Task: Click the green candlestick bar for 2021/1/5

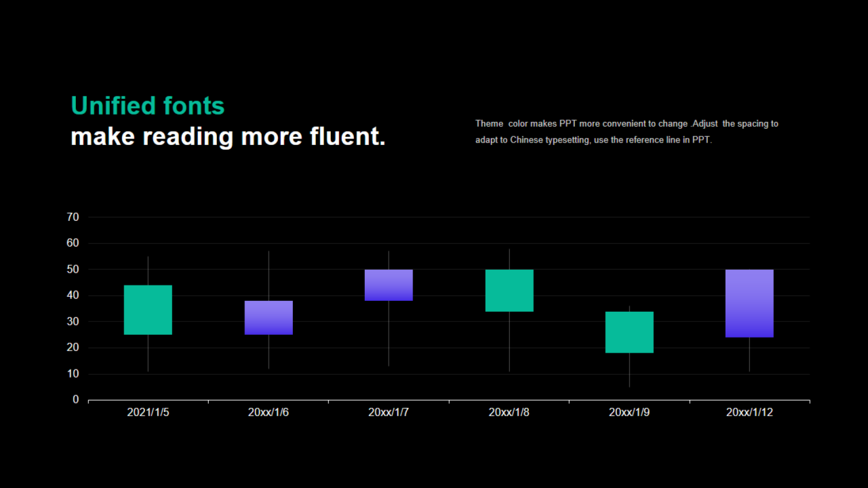Action: (148, 310)
